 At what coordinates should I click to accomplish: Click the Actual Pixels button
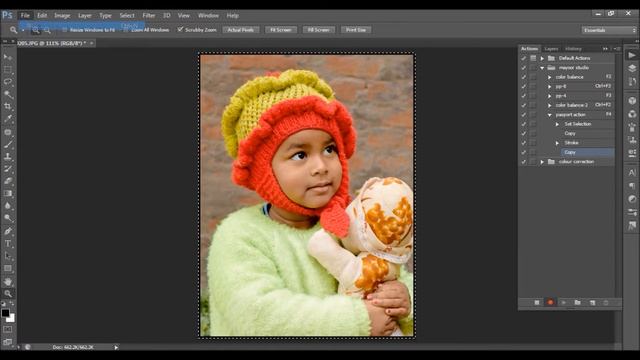pos(240,30)
